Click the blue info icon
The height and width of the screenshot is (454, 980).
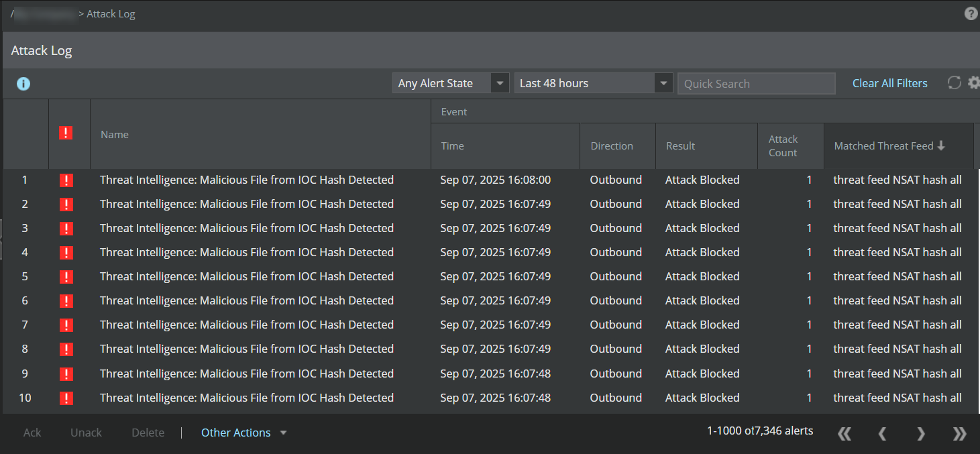point(23,84)
